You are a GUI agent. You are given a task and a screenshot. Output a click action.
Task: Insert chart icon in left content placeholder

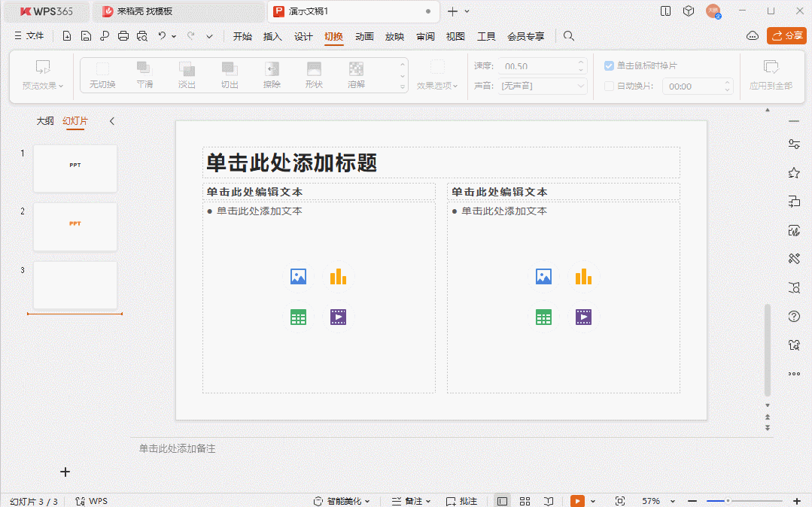[338, 277]
